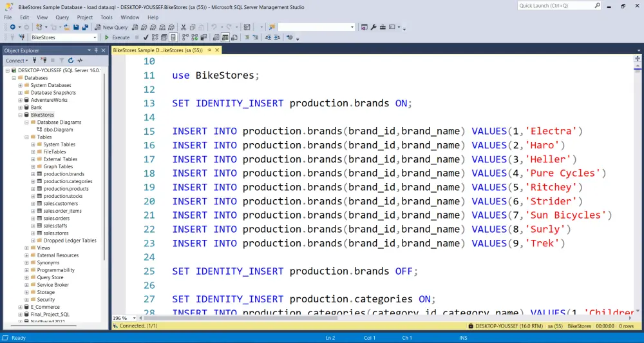Click the Find in Files icon
The width and height of the screenshot is (644, 343).
coord(272,27)
